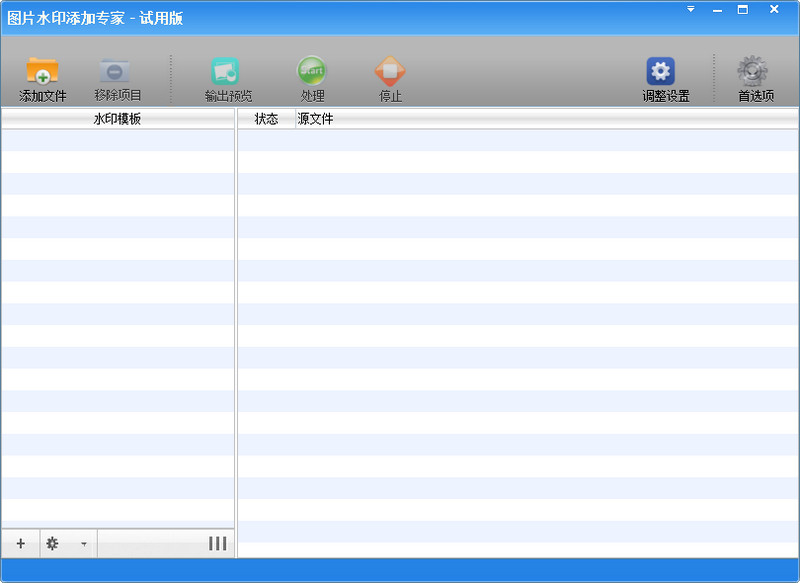Start processing with the 处理 button
Screen dimensions: 800x583
pos(312,72)
